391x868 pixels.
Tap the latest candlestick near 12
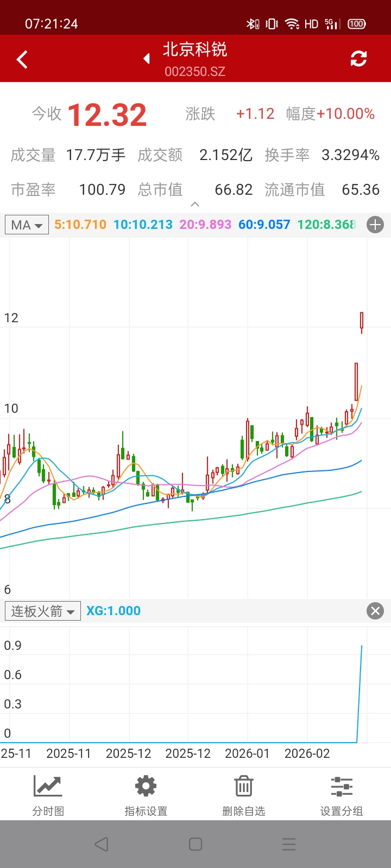pos(362,321)
